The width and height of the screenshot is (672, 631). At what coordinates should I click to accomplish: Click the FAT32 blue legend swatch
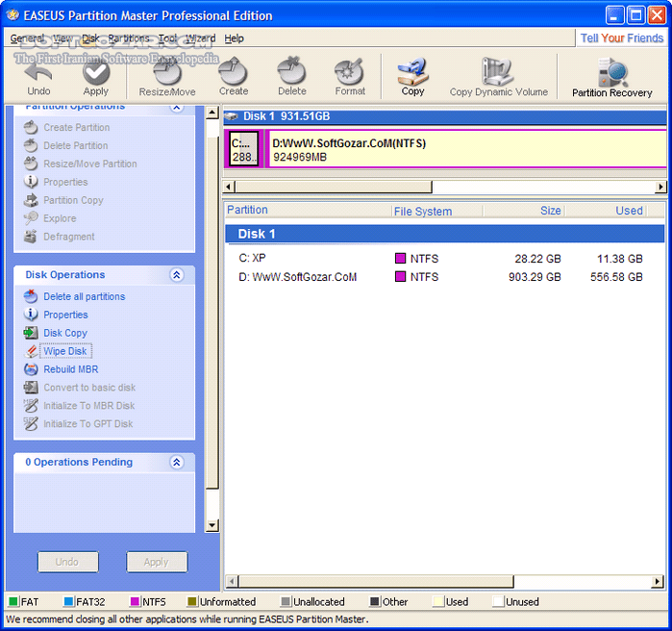(x=68, y=601)
